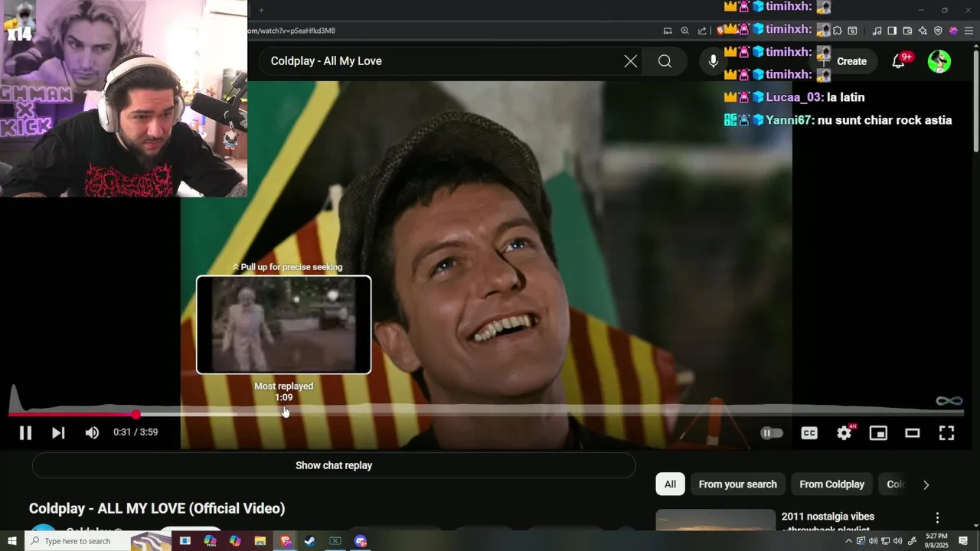Screen dimensions: 980x551
Task: Open the browser hamburger main menu
Action: 969,31
